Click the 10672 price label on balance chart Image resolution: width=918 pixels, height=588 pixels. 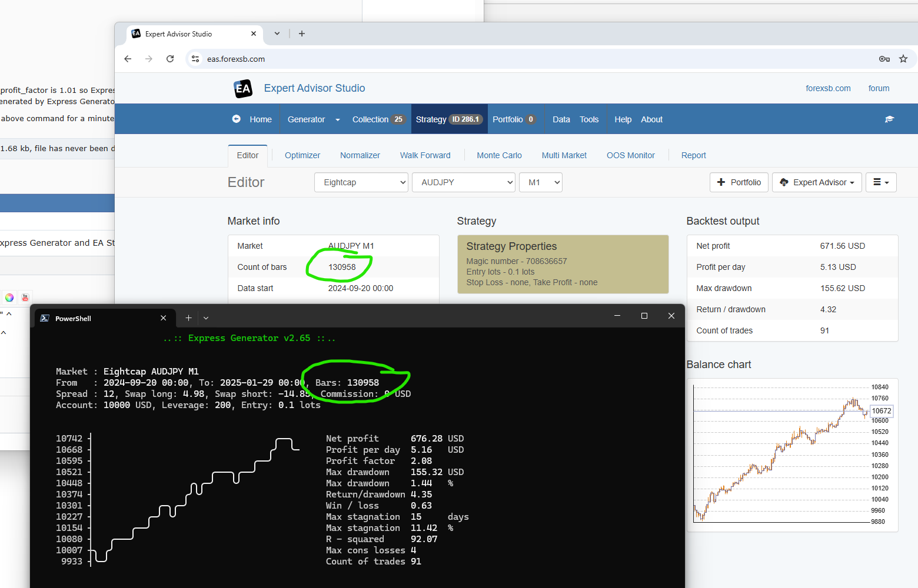881,411
